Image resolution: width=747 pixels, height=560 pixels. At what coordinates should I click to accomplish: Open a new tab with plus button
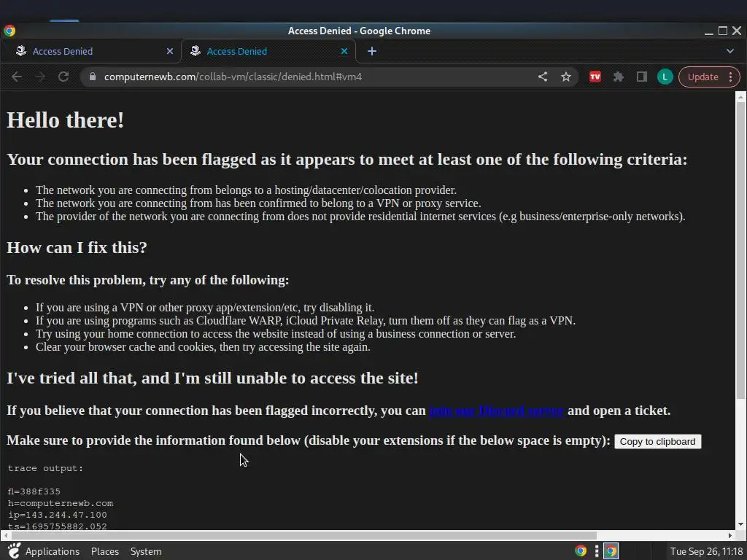pyautogui.click(x=372, y=51)
